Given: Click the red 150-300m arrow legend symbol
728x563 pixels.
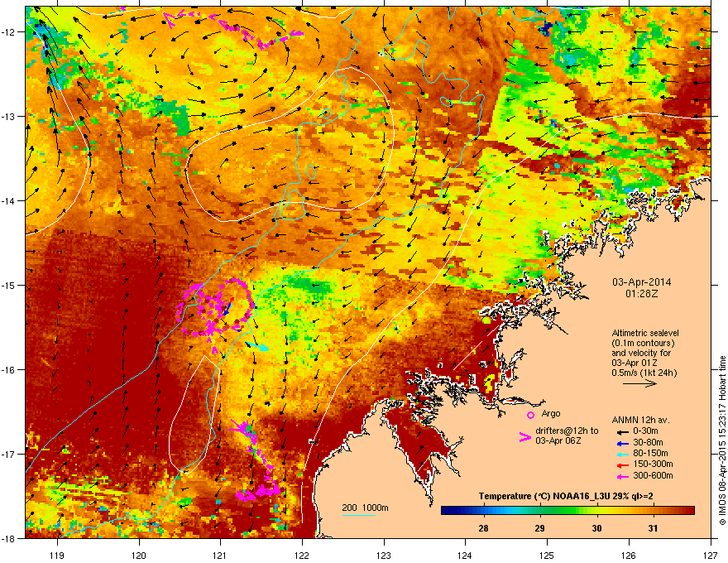Looking at the screenshot, I should point(621,465).
